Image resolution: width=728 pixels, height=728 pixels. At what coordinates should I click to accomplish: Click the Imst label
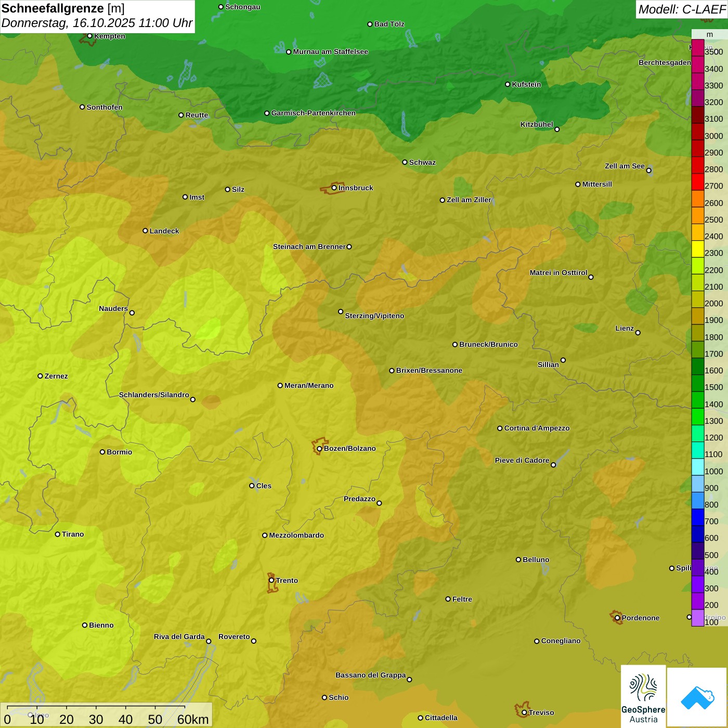pos(197,197)
